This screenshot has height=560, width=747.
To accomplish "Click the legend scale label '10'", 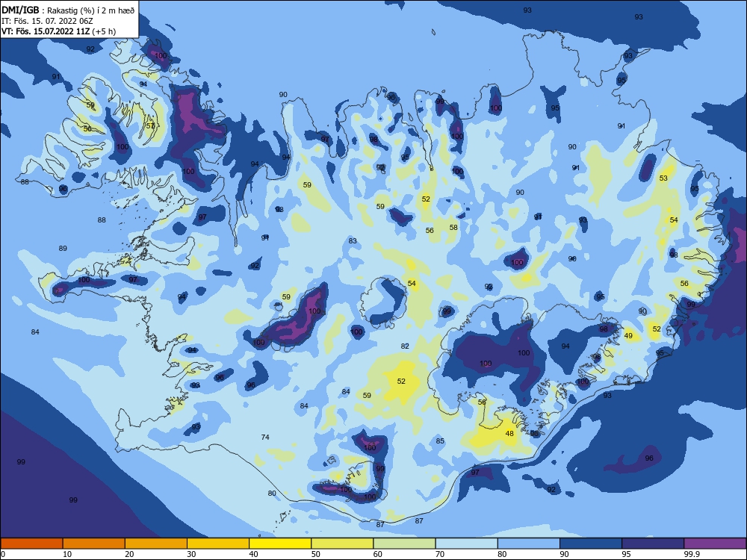I will point(67,554).
